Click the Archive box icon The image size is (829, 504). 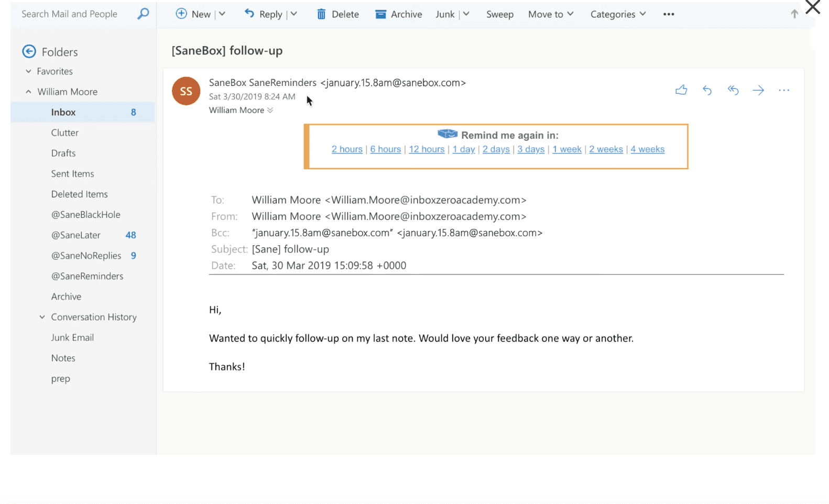coord(380,14)
